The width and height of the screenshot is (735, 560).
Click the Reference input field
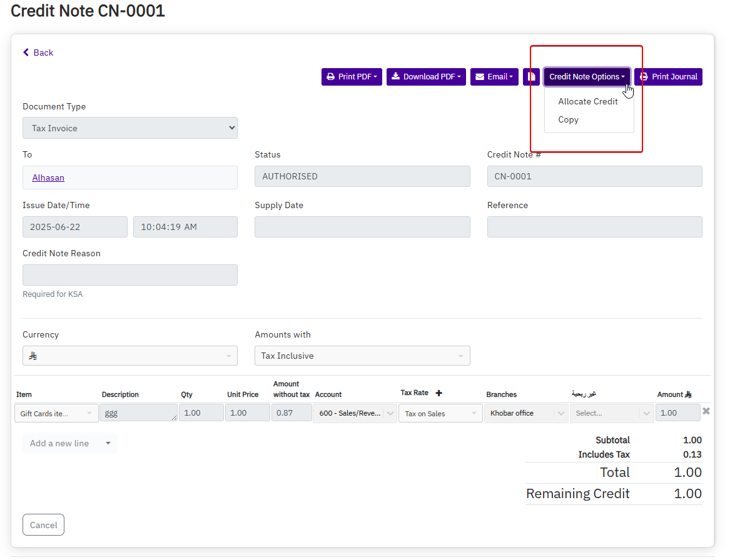point(594,227)
